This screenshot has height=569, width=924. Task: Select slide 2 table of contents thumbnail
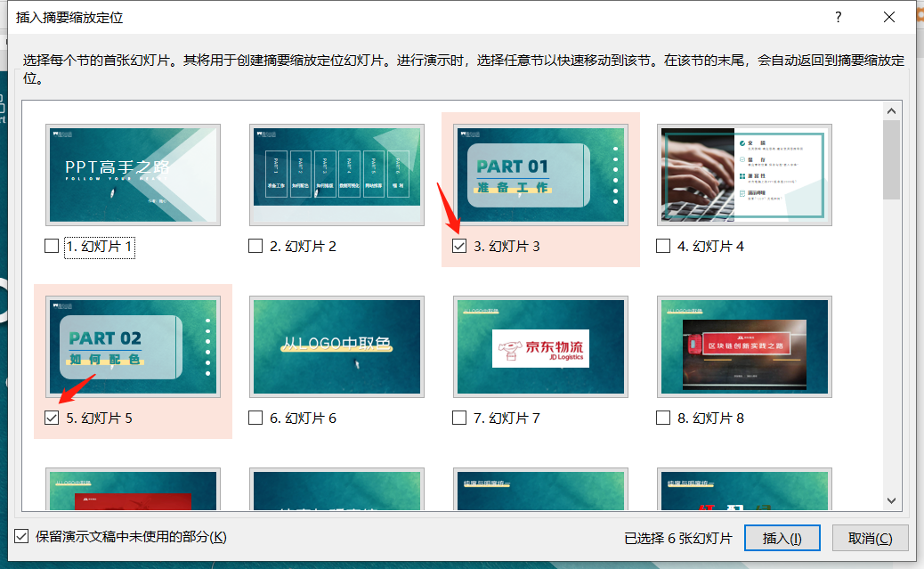pos(337,175)
